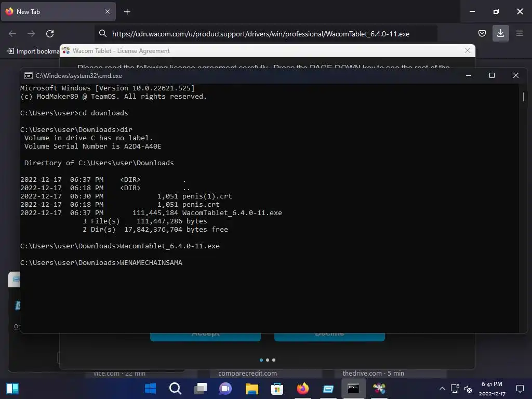The image size is (532, 399).
Task: Open the blue window app taskbar icon
Action: (x=328, y=389)
